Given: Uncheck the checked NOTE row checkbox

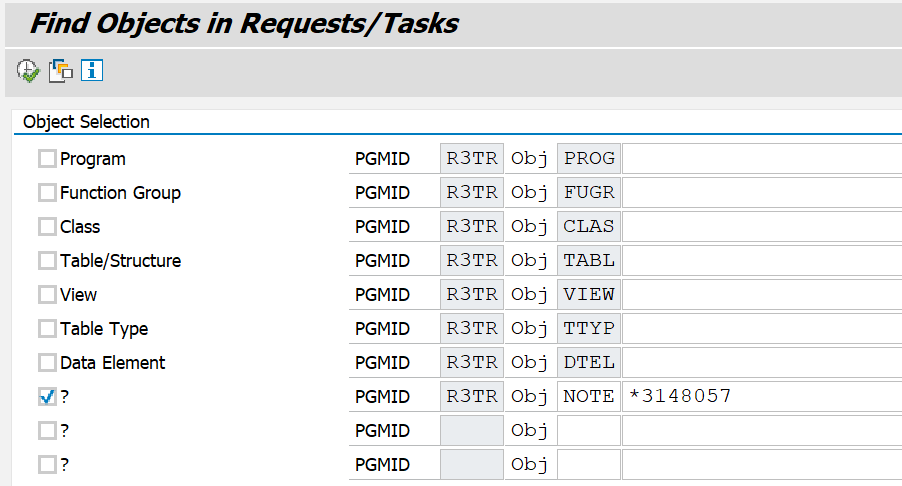Looking at the screenshot, I should [47, 397].
